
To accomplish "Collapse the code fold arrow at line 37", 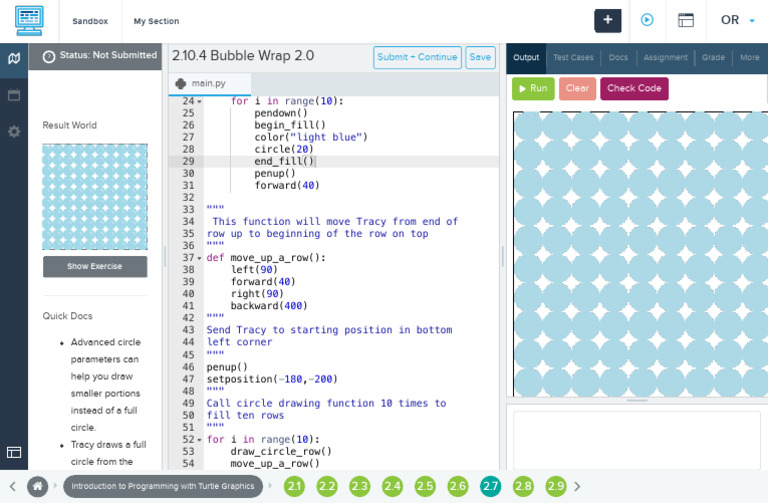I will point(199,258).
